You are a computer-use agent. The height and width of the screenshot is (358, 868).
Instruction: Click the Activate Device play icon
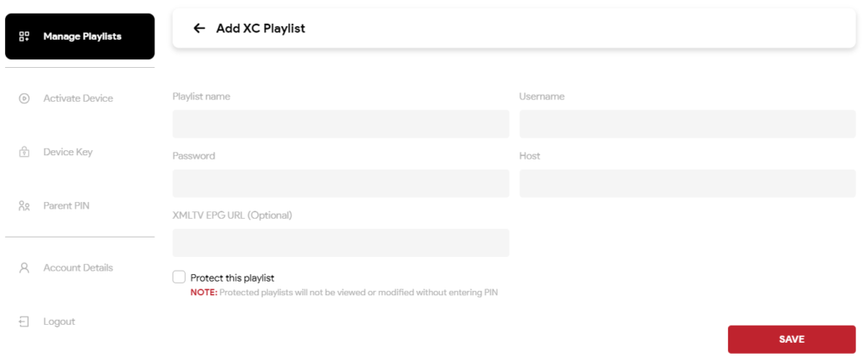point(25,98)
